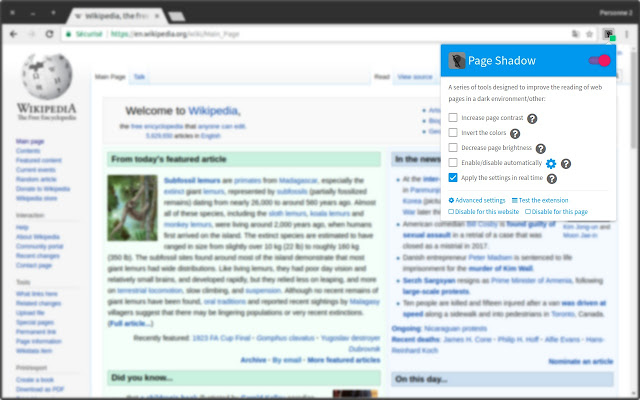
Task: Click the browser Forward arrow
Action: tap(31, 34)
